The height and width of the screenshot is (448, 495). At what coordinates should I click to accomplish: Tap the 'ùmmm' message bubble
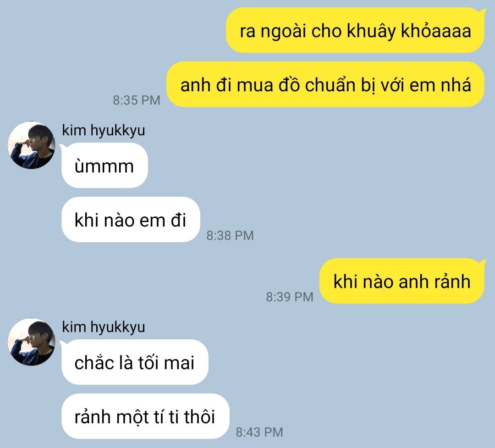[104, 165]
